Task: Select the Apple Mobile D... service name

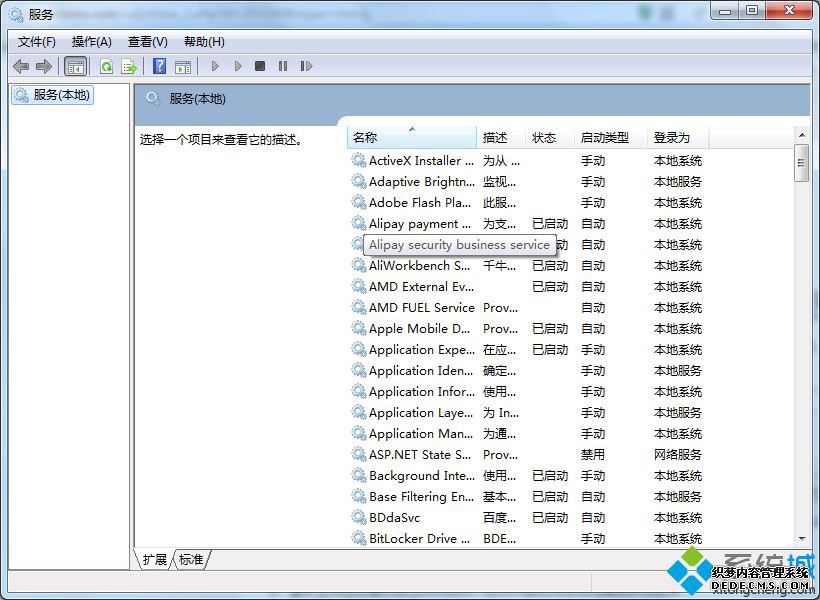Action: tap(419, 329)
